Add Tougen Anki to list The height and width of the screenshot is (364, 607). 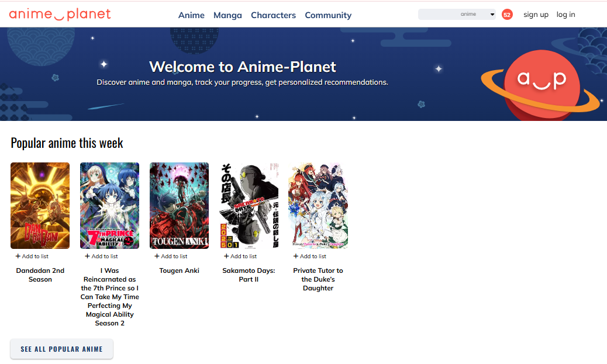point(171,256)
